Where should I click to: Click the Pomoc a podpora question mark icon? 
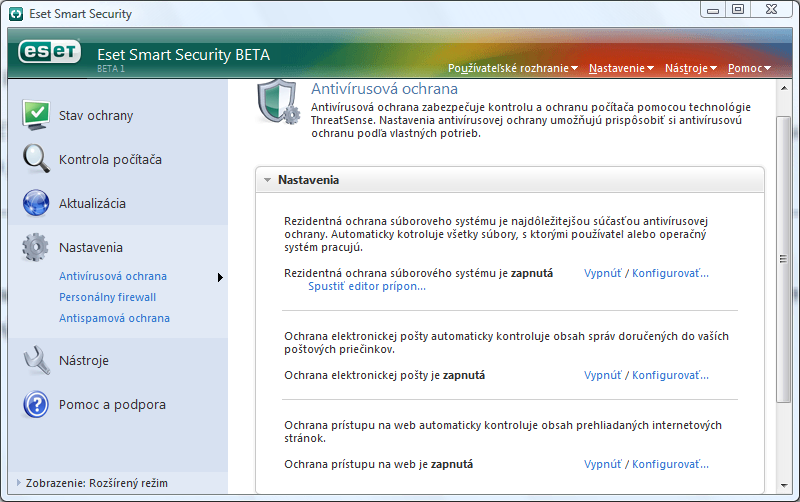(x=36, y=405)
